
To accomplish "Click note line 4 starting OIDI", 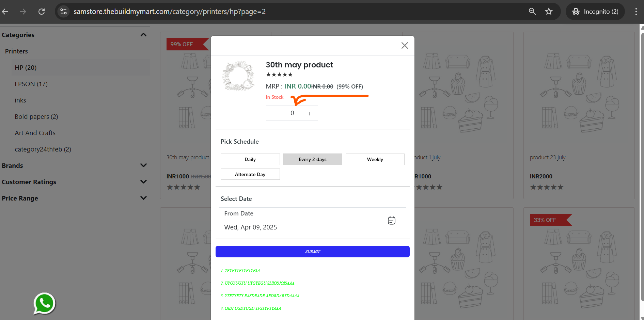I will (x=251, y=308).
